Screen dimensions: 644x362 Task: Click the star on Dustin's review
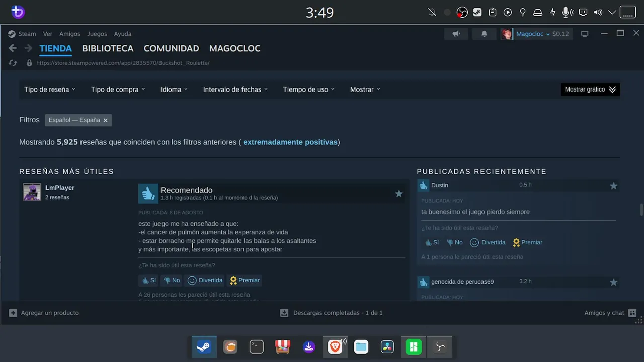[614, 186]
